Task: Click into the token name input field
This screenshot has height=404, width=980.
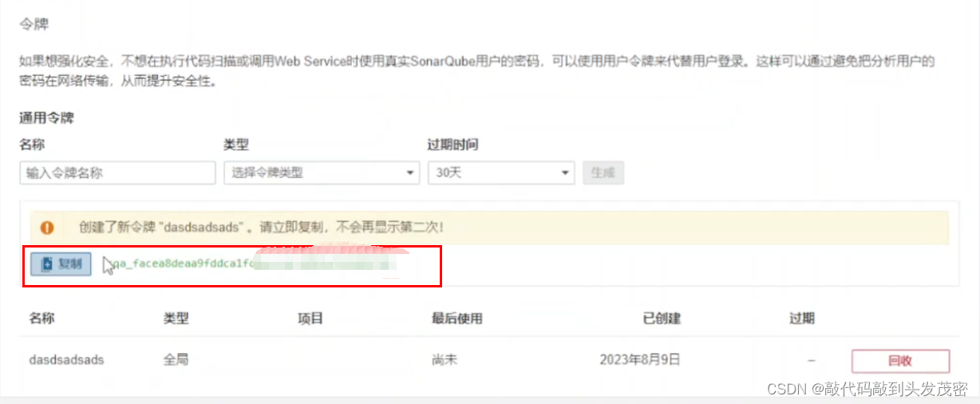Action: click(x=117, y=172)
